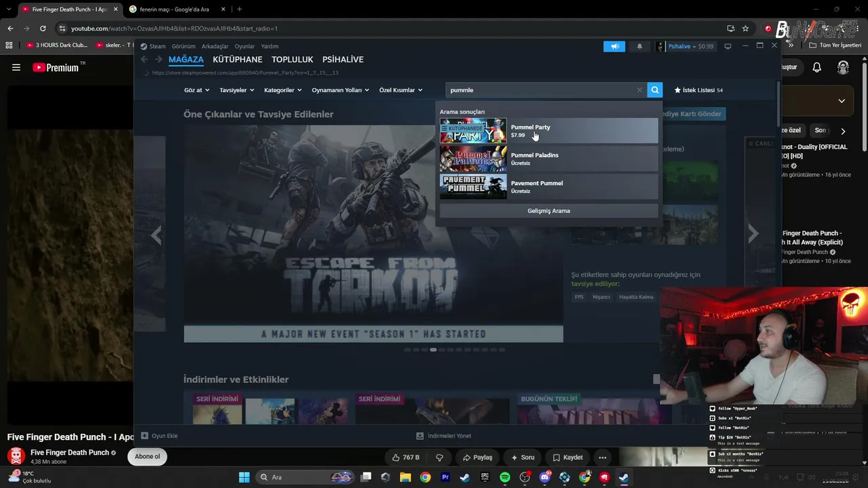Image resolution: width=868 pixels, height=488 pixels.
Task: Go back in the browser
Action: [x=10, y=28]
